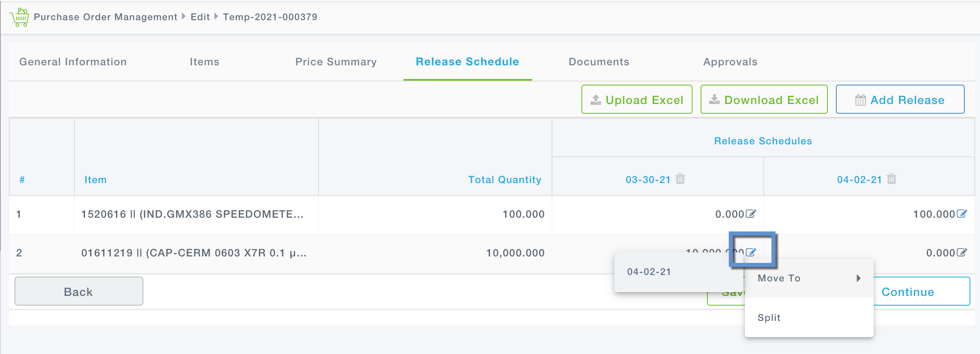Edit row 1 quantity for 04-02-21
The image size is (980, 354).
(x=961, y=214)
